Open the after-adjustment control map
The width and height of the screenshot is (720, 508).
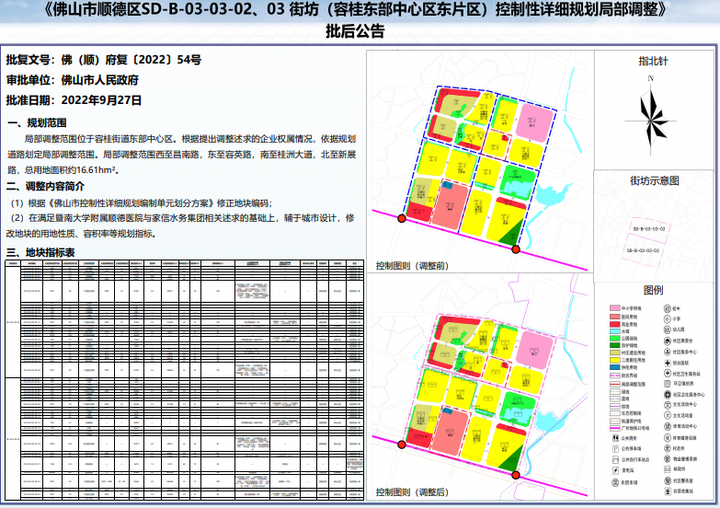(x=480, y=387)
